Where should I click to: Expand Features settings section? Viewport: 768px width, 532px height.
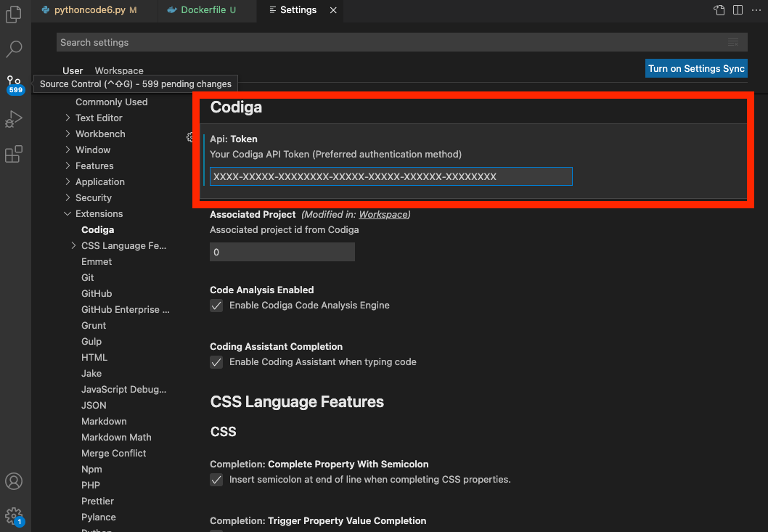[68, 165]
